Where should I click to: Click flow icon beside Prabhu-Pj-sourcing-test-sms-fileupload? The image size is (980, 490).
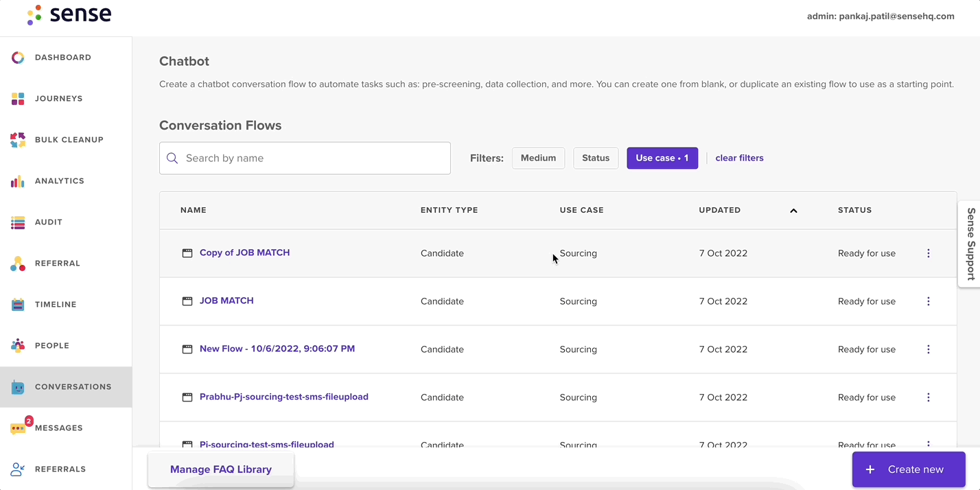click(187, 397)
